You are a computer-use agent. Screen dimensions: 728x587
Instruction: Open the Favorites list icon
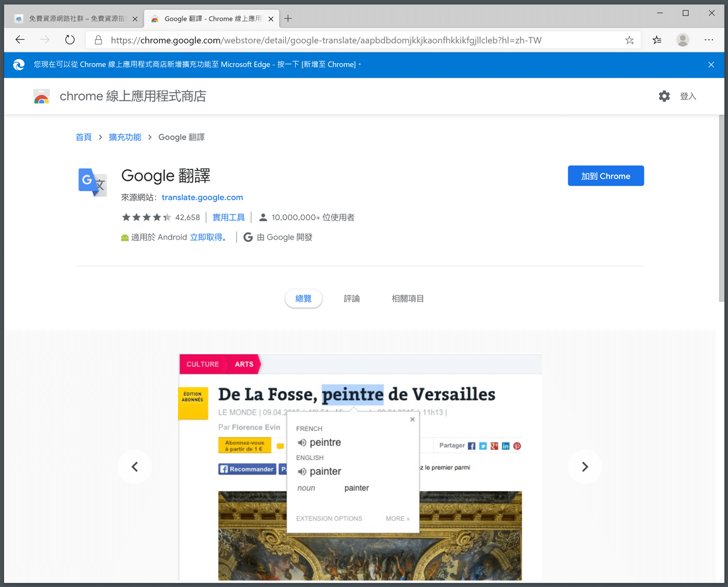(x=657, y=40)
